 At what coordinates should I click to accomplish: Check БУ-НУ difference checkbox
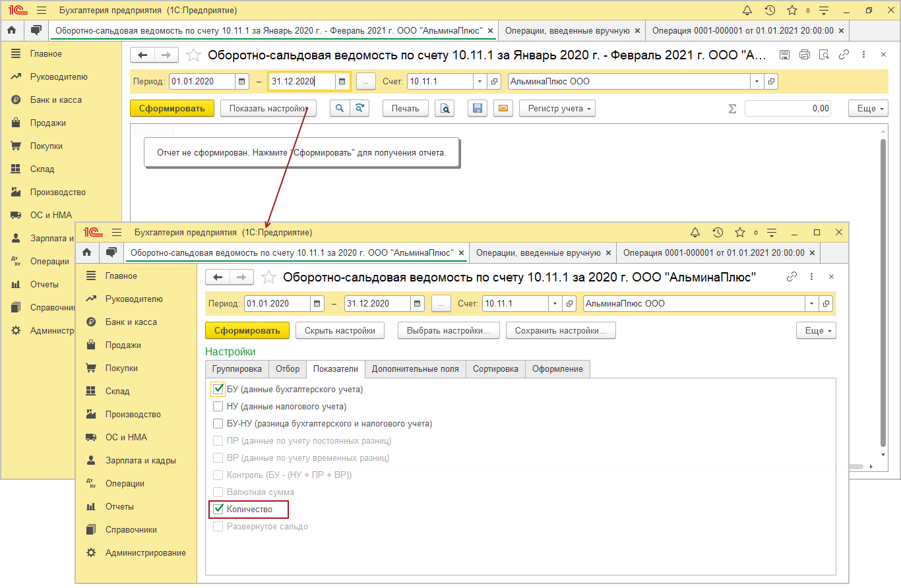[x=218, y=423]
